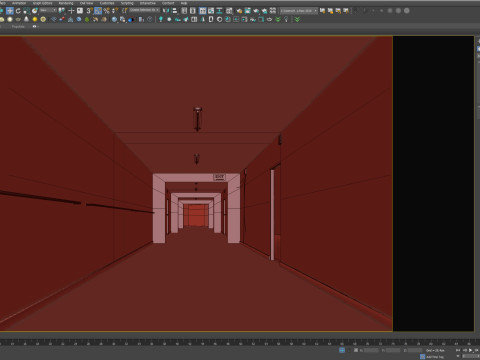
Task: Toggle the Scene Explorer icon
Action: pos(184,11)
